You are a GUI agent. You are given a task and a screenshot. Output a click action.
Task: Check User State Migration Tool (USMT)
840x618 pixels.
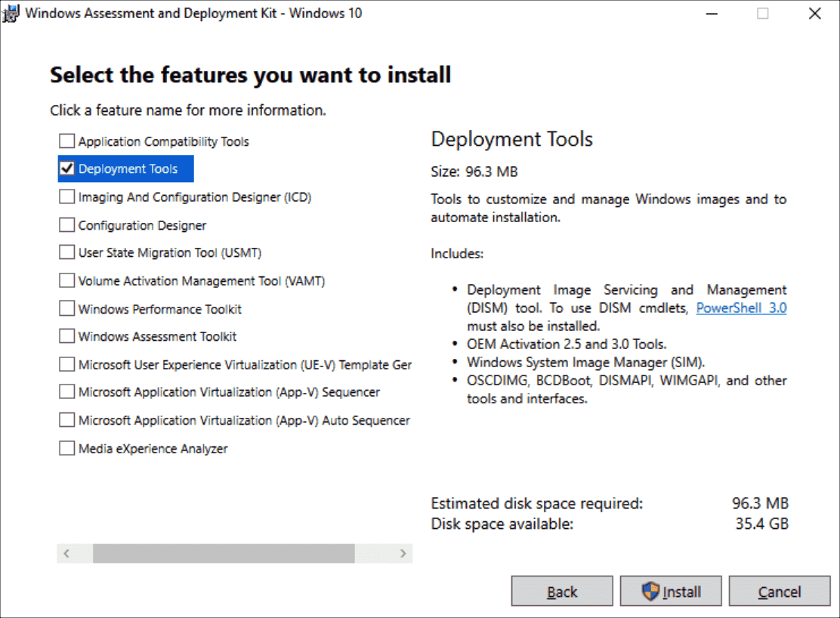66,252
